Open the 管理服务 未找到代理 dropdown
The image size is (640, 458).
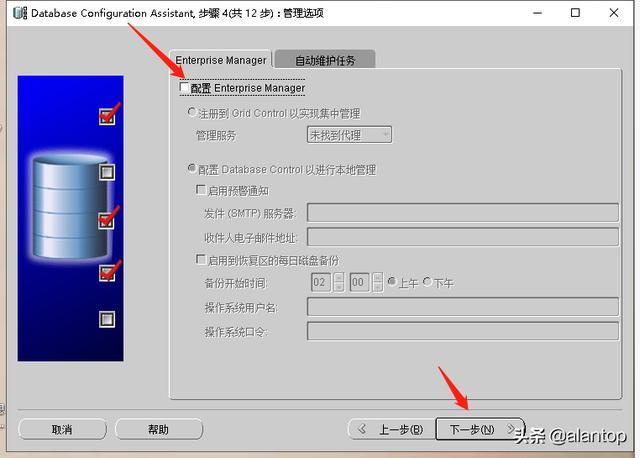tap(349, 135)
